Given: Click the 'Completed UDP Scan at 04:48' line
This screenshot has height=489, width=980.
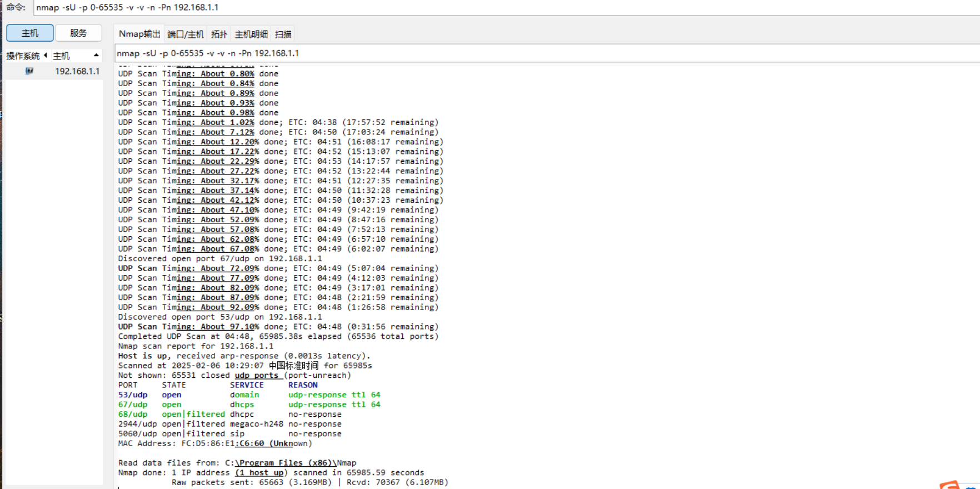Looking at the screenshot, I should pos(278,336).
